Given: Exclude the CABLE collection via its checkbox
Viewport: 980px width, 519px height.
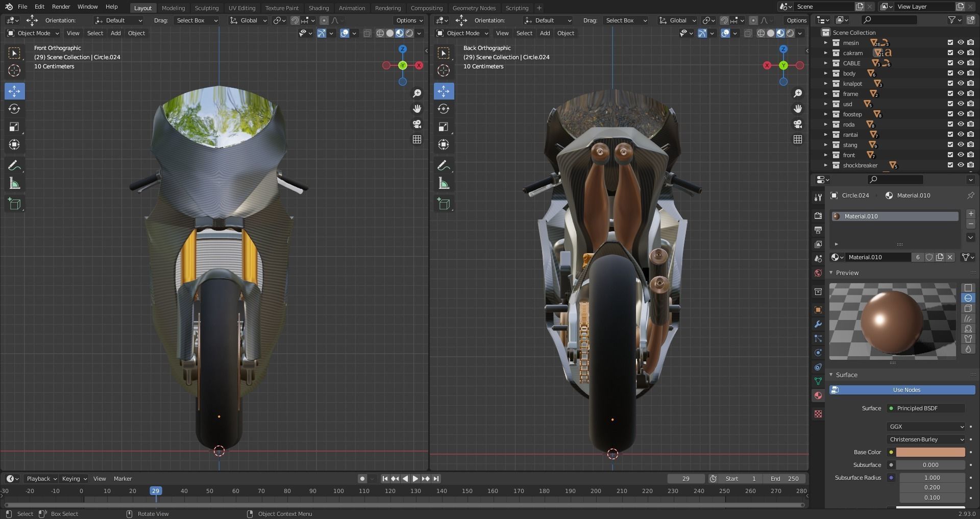Looking at the screenshot, I should (x=950, y=63).
